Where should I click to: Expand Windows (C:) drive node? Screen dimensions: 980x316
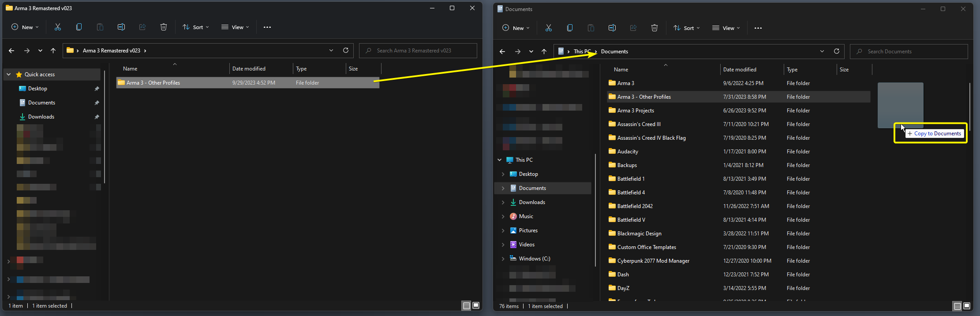pos(503,259)
